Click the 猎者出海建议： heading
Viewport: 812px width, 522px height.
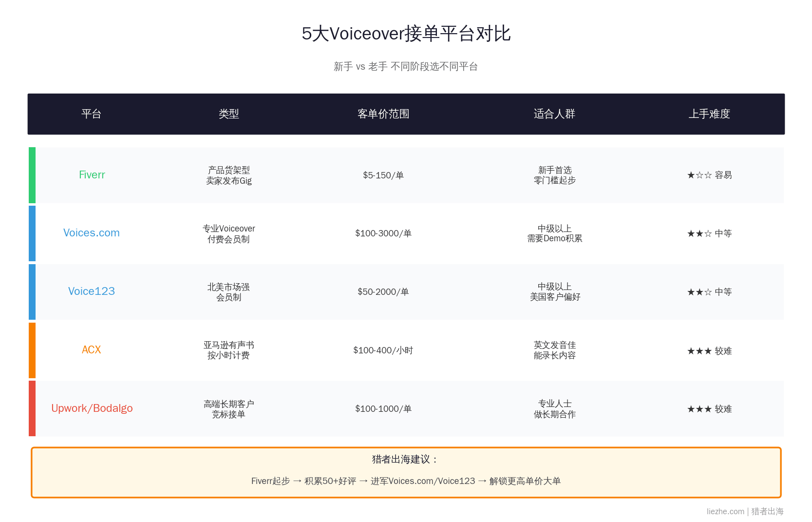406,459
